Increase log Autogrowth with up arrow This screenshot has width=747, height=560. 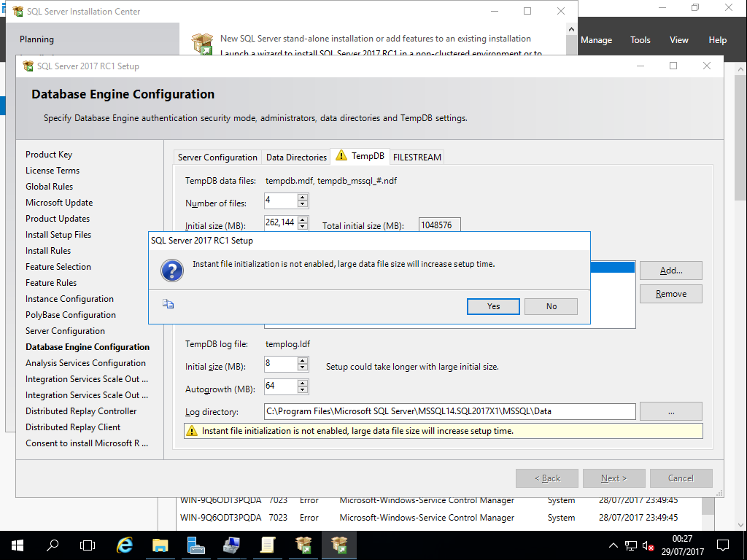(303, 382)
